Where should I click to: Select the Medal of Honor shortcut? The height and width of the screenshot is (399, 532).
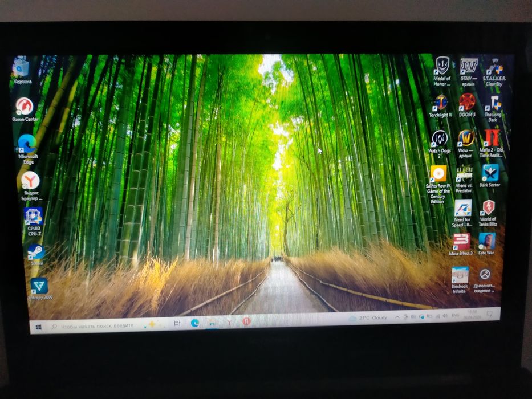pos(442,71)
